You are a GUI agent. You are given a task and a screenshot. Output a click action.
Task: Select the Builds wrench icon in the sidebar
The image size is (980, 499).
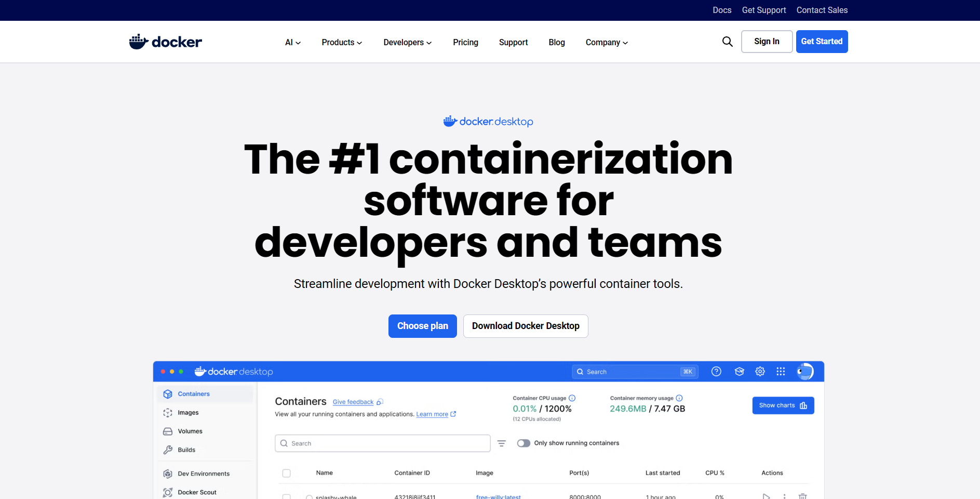pos(168,450)
